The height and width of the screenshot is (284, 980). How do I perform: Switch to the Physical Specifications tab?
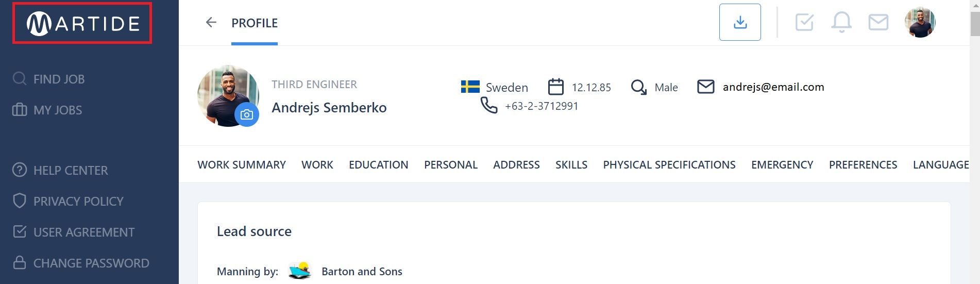pyautogui.click(x=669, y=164)
